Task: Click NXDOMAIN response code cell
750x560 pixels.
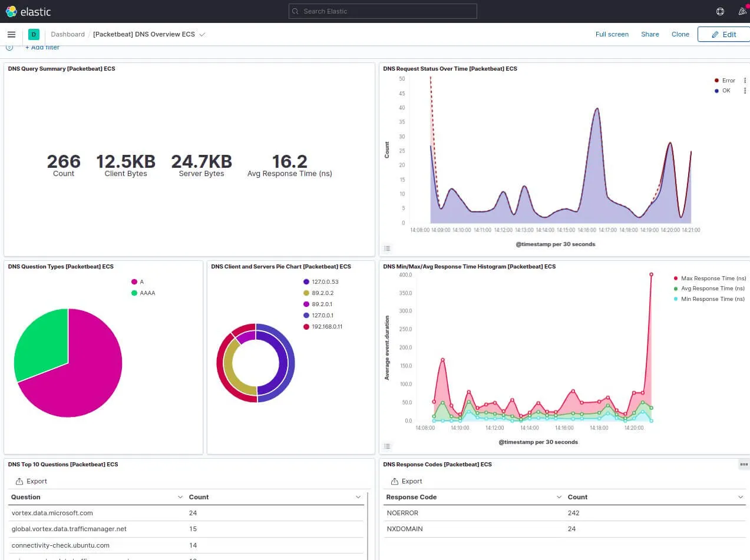Action: point(405,529)
